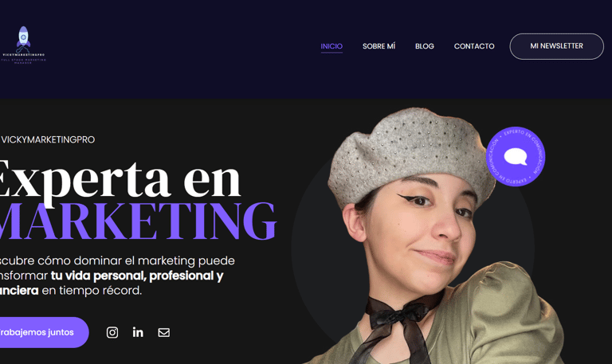Image resolution: width=612 pixels, height=364 pixels.
Task: Click the 'Experto en Comunicación' ring text
Action: [516, 156]
